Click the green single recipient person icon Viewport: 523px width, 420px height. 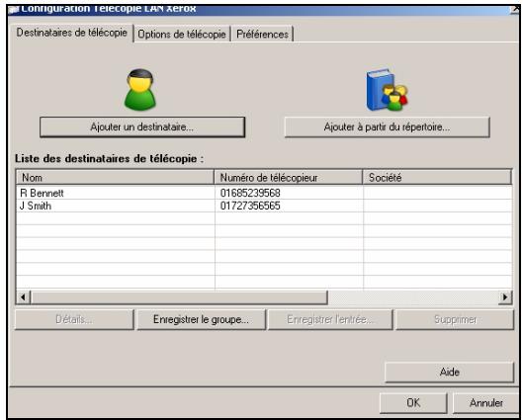140,90
